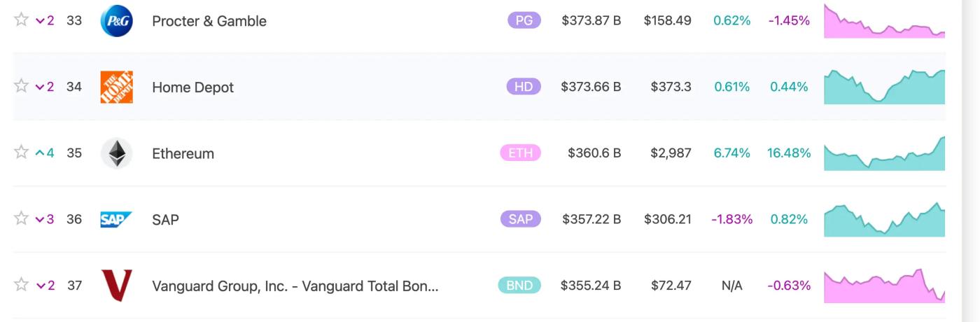Click the SAP logo icon
This screenshot has width=980, height=322.
click(x=116, y=219)
